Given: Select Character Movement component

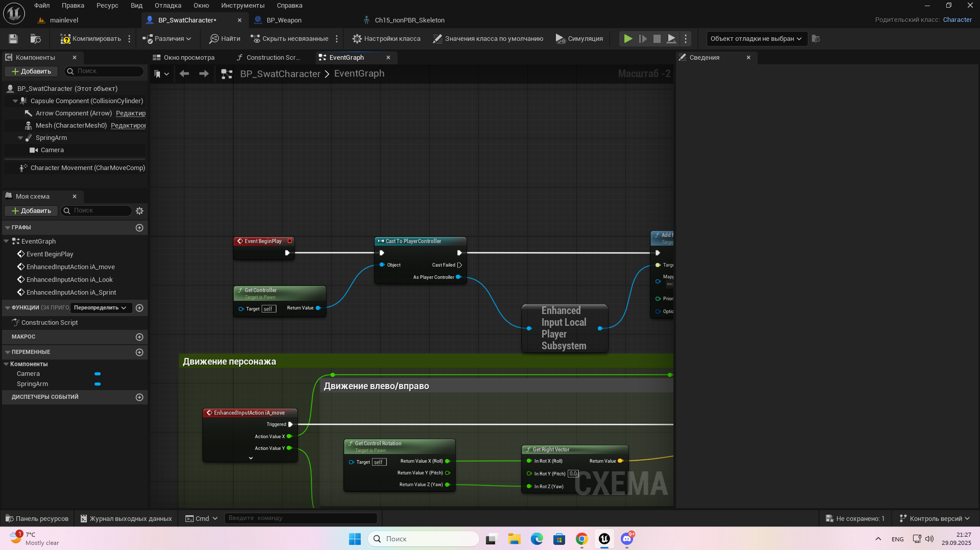Looking at the screenshot, I should point(87,168).
